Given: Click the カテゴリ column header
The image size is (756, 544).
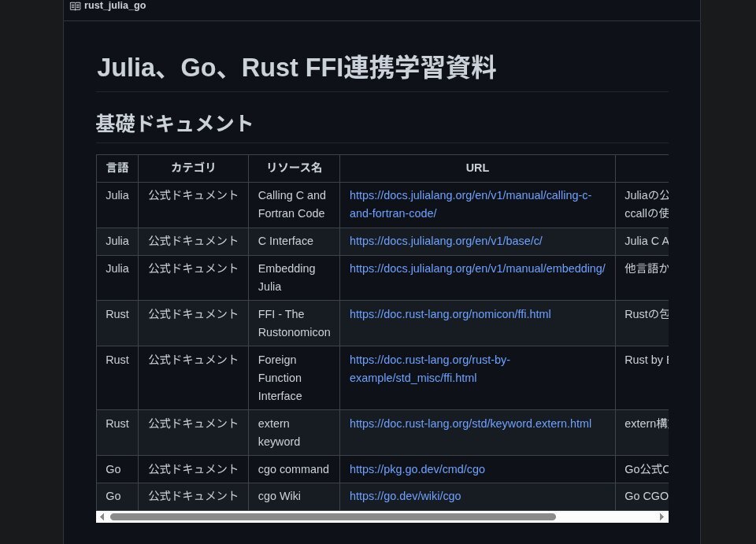Looking at the screenshot, I should coord(194,168).
